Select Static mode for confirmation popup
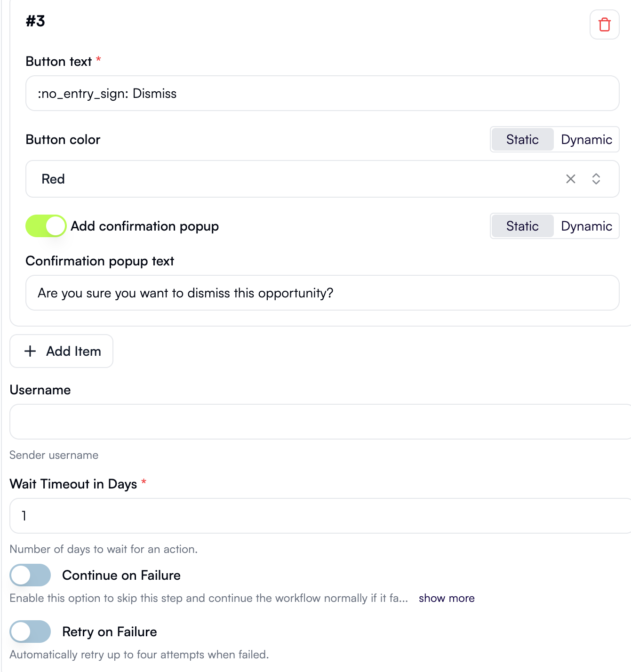The image size is (631, 672). click(x=522, y=226)
